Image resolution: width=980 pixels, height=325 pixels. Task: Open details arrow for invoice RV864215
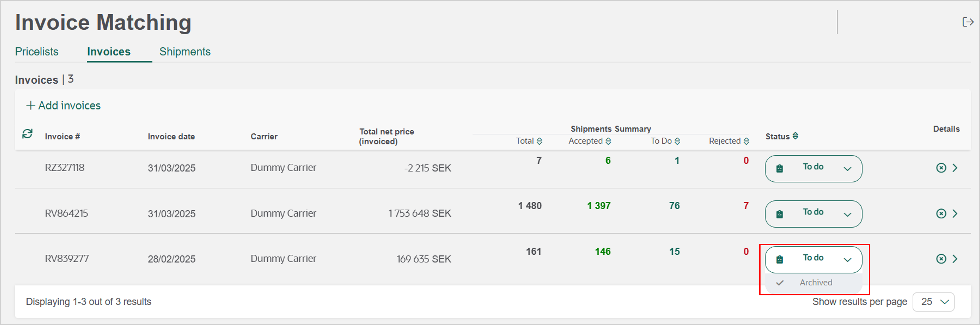pos(955,213)
